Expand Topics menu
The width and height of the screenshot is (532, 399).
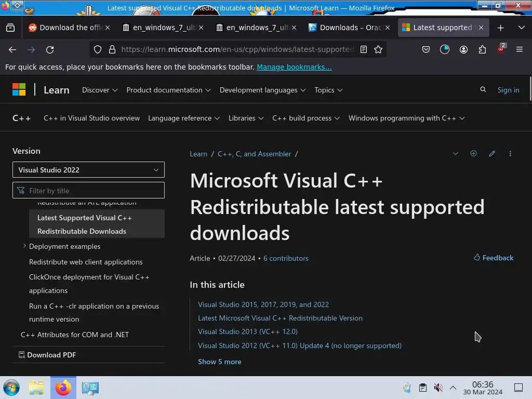(328, 90)
